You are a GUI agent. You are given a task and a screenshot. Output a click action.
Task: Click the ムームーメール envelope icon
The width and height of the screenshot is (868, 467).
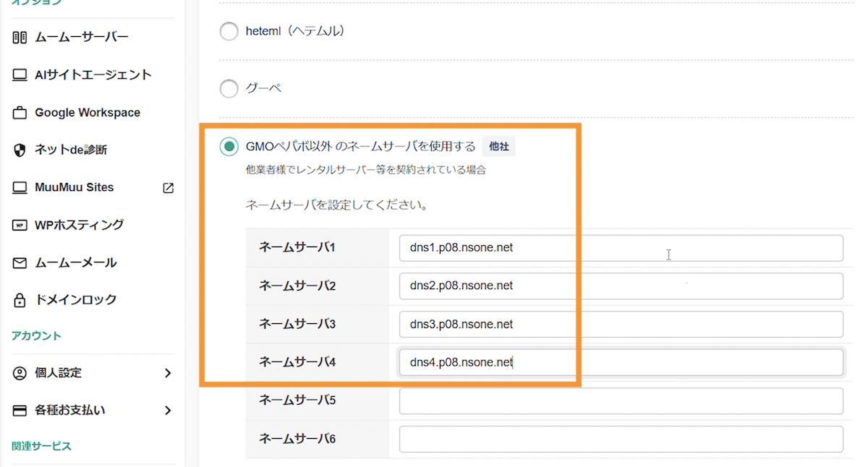[x=20, y=263]
